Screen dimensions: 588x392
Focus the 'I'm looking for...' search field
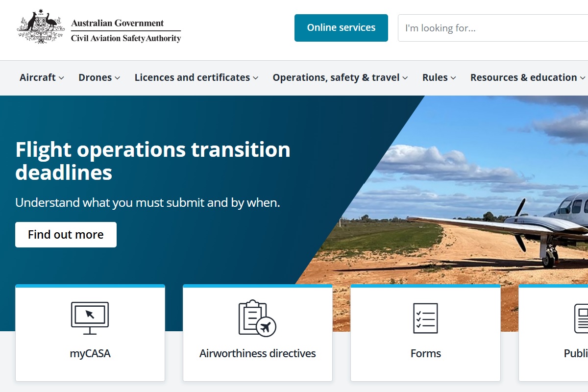(493, 28)
